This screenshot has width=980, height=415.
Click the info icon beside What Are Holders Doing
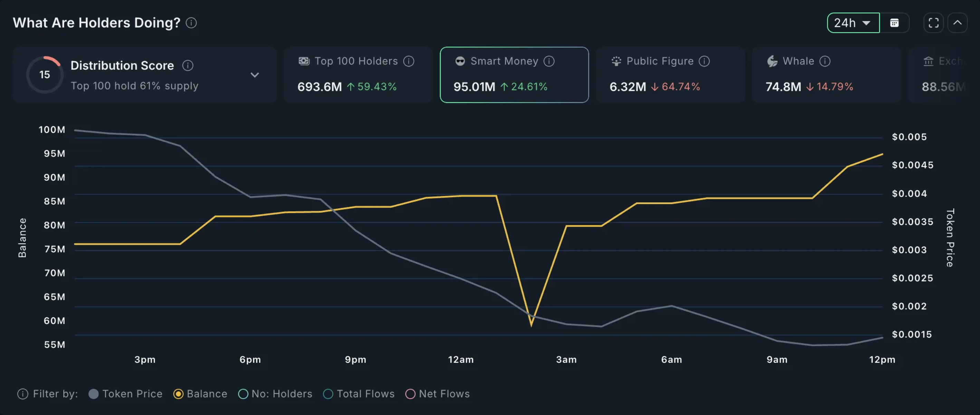coord(191,23)
